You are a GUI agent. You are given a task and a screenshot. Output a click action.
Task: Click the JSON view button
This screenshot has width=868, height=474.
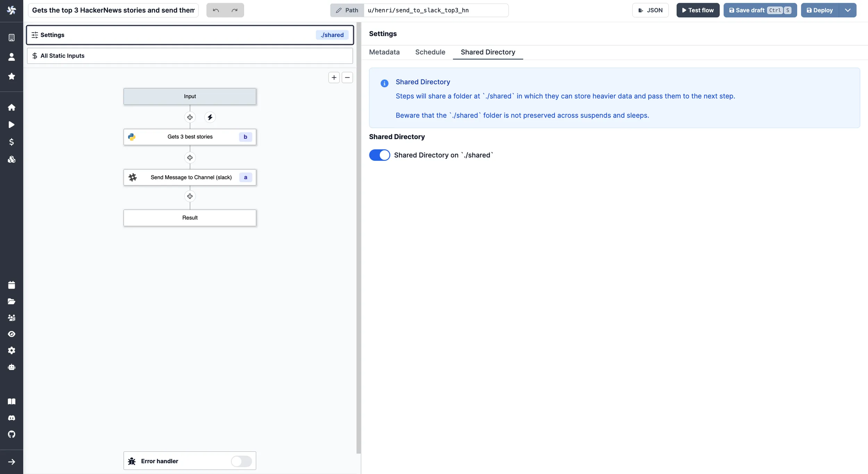click(x=650, y=10)
